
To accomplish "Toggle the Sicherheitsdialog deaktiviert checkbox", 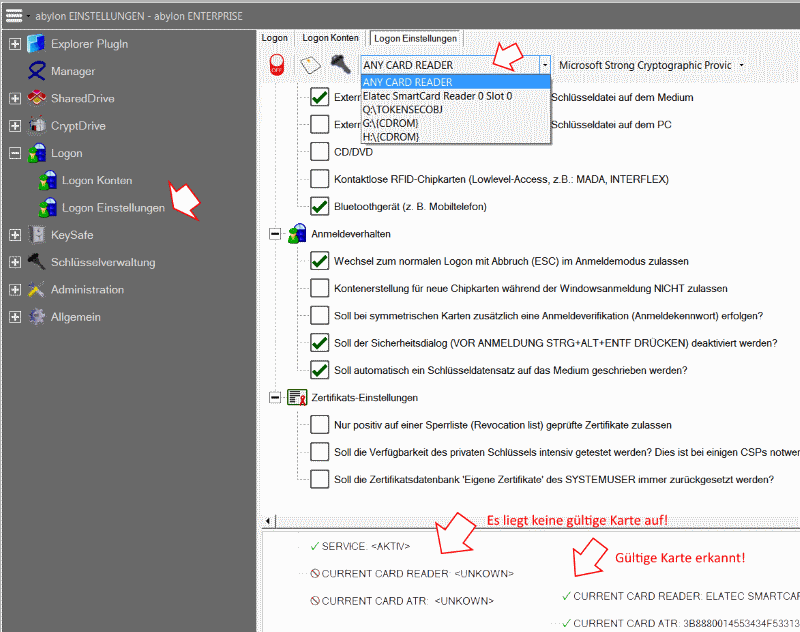I will [319, 343].
